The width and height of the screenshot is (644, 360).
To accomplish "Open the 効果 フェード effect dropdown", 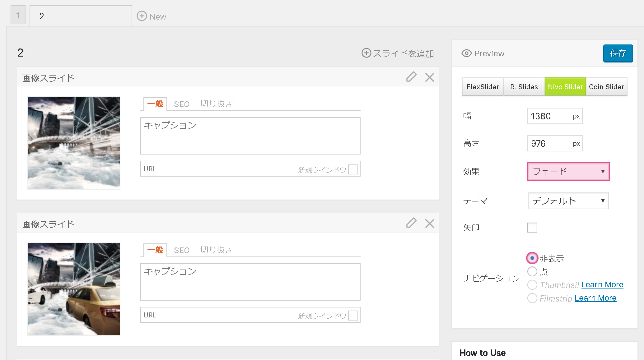I will click(568, 172).
